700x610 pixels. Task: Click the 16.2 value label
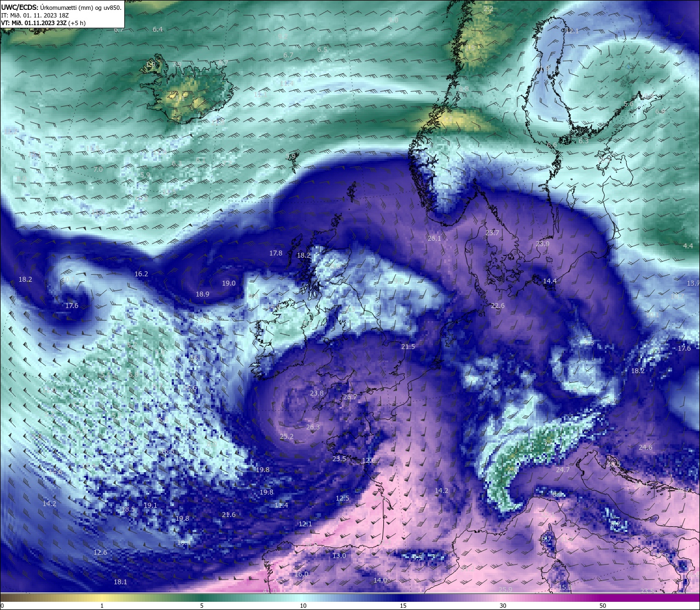click(x=141, y=274)
